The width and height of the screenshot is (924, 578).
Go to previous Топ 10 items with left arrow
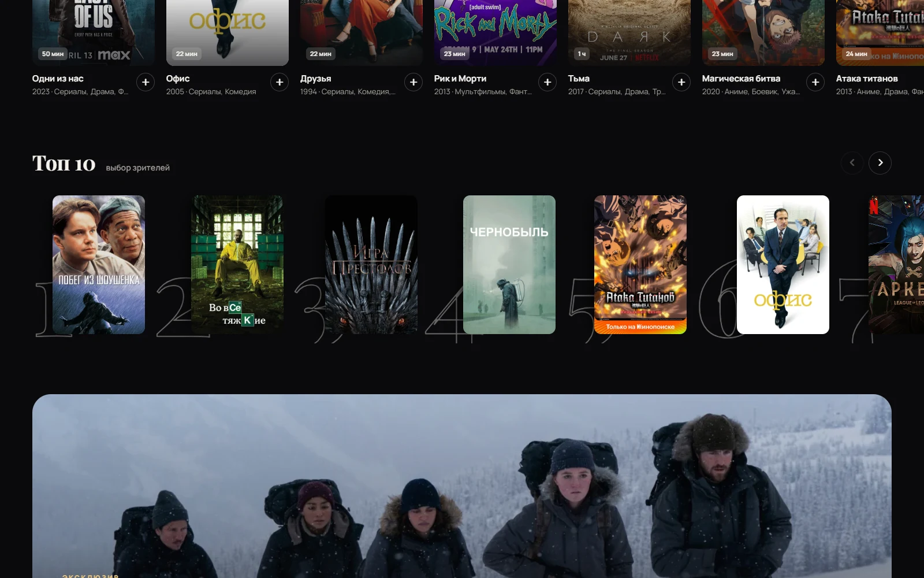[852, 163]
